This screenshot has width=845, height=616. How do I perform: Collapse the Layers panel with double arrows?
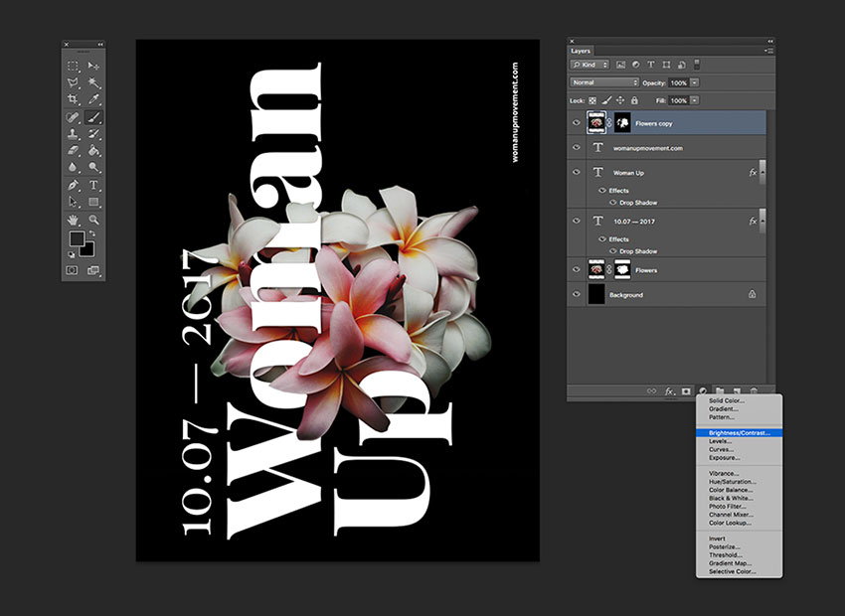point(770,41)
